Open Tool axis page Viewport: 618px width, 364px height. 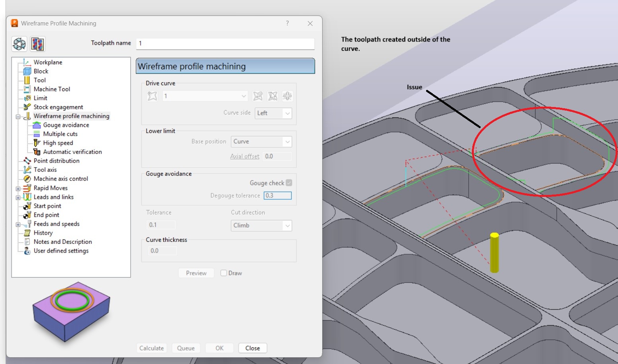[45, 169]
